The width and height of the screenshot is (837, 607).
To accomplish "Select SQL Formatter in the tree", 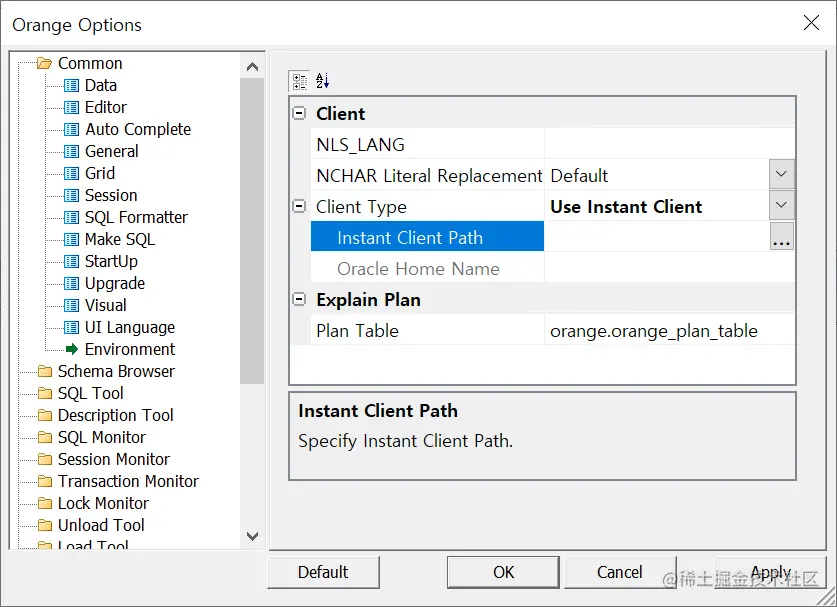I will (x=136, y=217).
